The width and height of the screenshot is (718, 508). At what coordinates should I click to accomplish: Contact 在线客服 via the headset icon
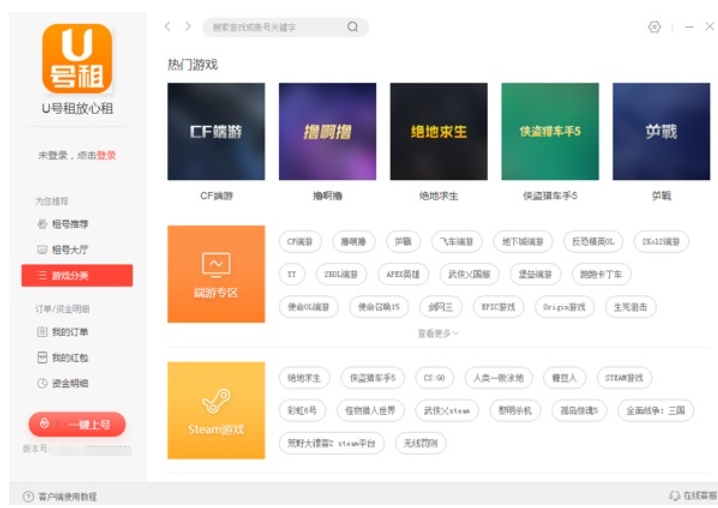click(x=693, y=496)
